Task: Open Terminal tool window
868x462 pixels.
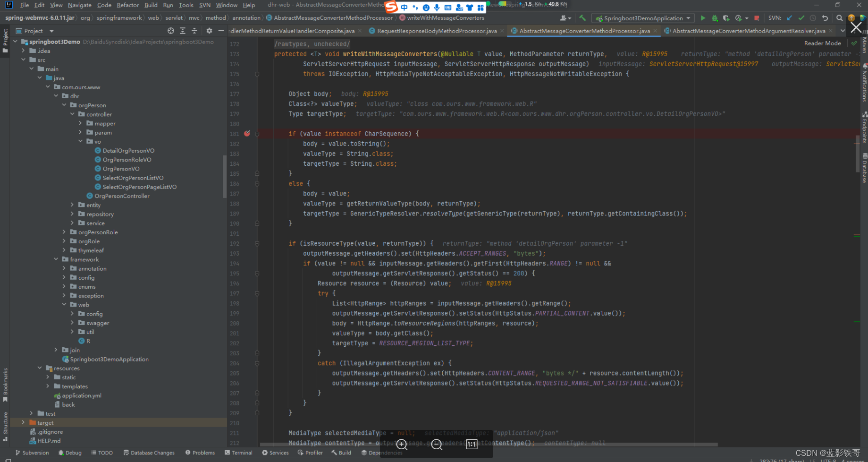Action: click(x=238, y=453)
